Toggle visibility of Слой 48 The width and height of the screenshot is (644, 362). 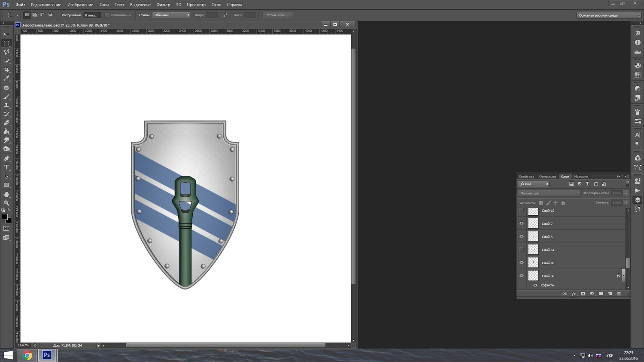[x=522, y=262]
